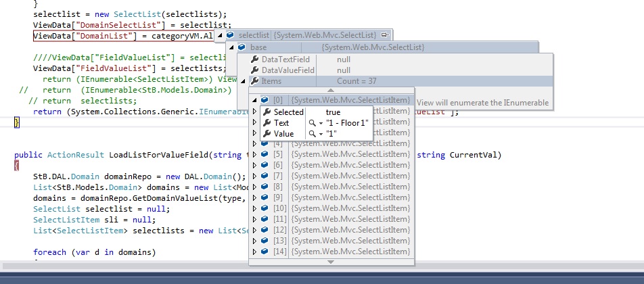
Task: Select the "Count = 37" value of Items
Action: coord(356,81)
